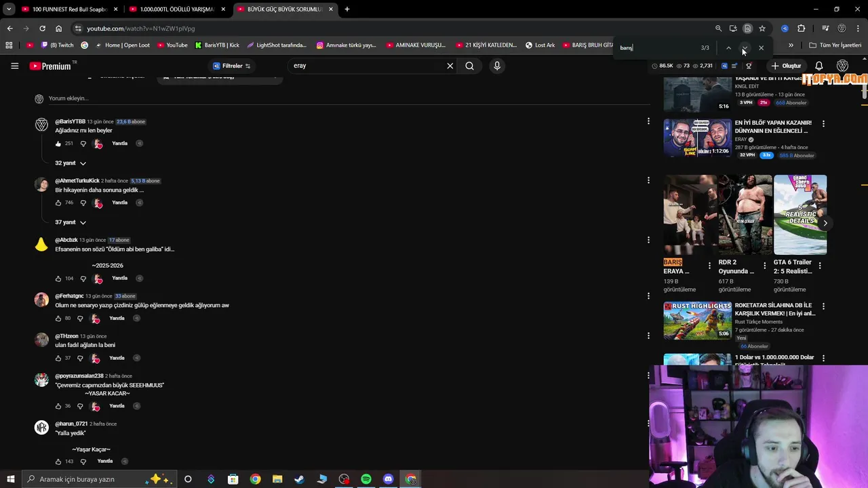Image resolution: width=868 pixels, height=488 pixels.
Task: Go back to previous page
Action: 9,28
